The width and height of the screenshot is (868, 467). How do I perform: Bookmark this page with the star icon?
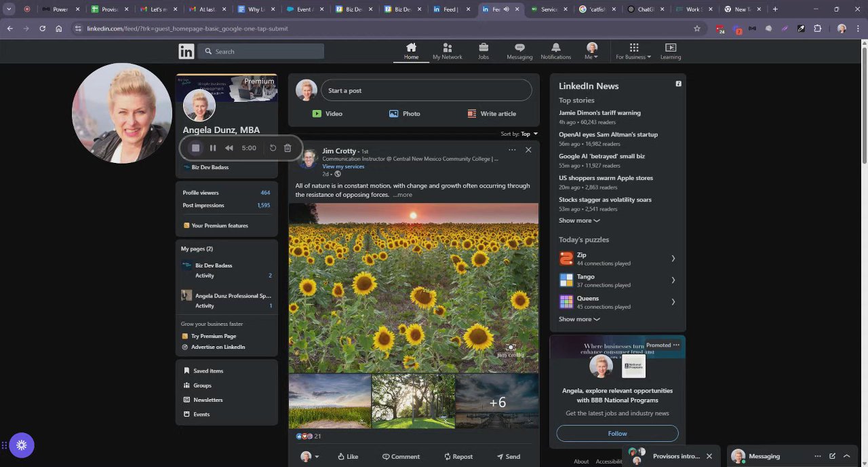[x=696, y=29]
